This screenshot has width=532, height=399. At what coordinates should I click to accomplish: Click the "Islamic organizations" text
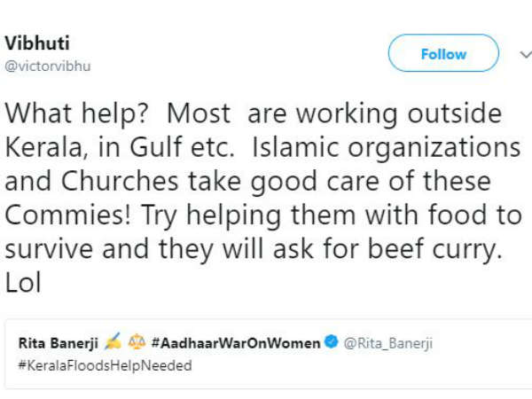click(x=386, y=147)
